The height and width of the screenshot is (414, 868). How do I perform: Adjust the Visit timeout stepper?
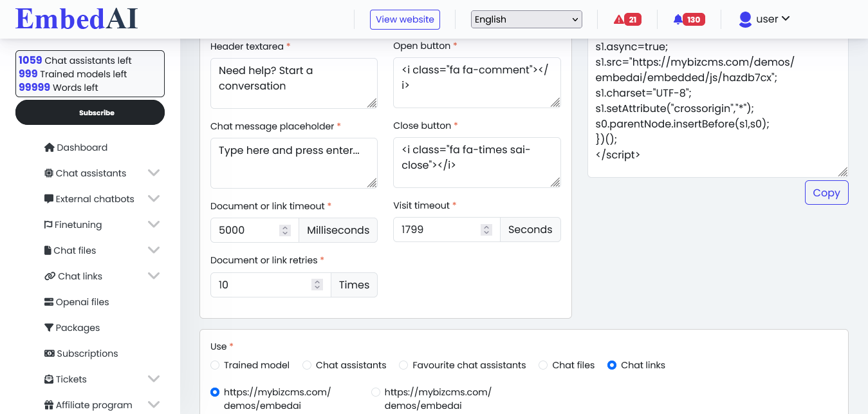pyautogui.click(x=487, y=229)
